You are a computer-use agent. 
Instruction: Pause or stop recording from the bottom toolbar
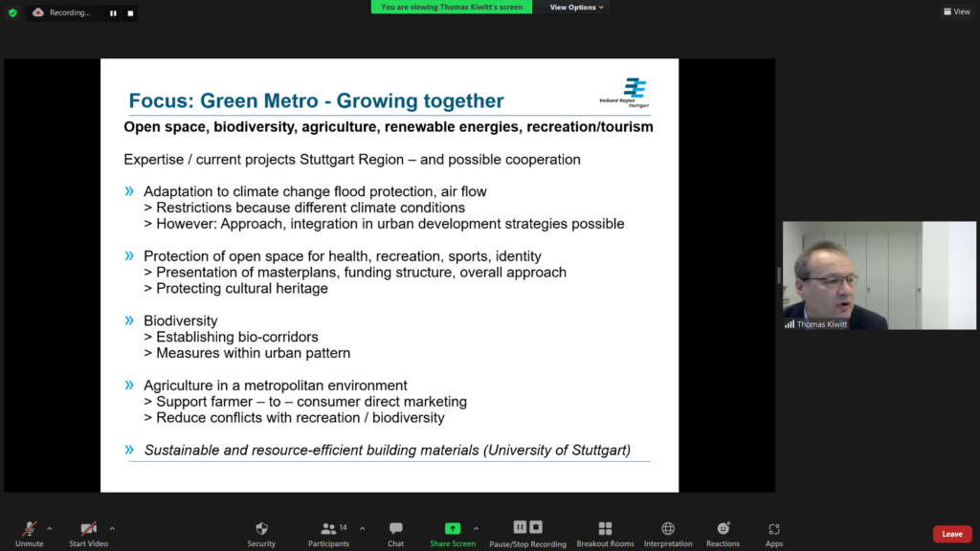pos(527,533)
